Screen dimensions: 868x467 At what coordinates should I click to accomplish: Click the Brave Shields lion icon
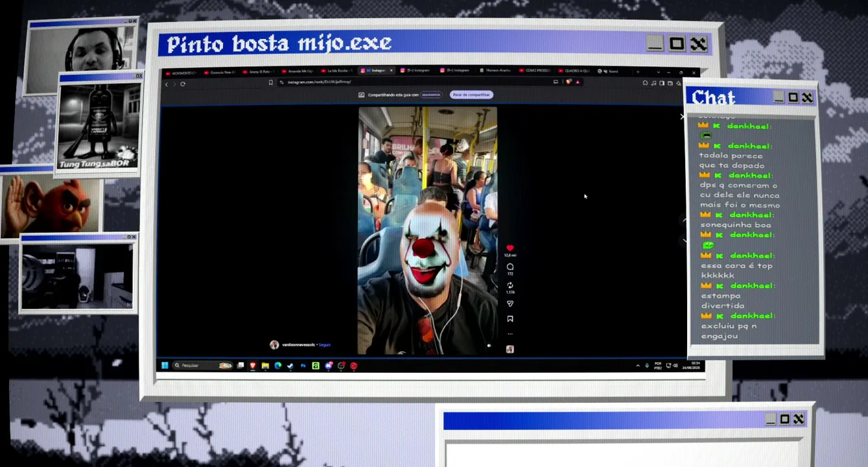[569, 82]
